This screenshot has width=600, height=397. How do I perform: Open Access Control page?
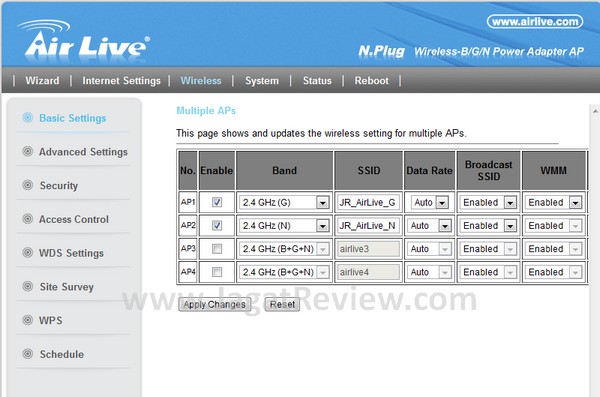(x=74, y=219)
